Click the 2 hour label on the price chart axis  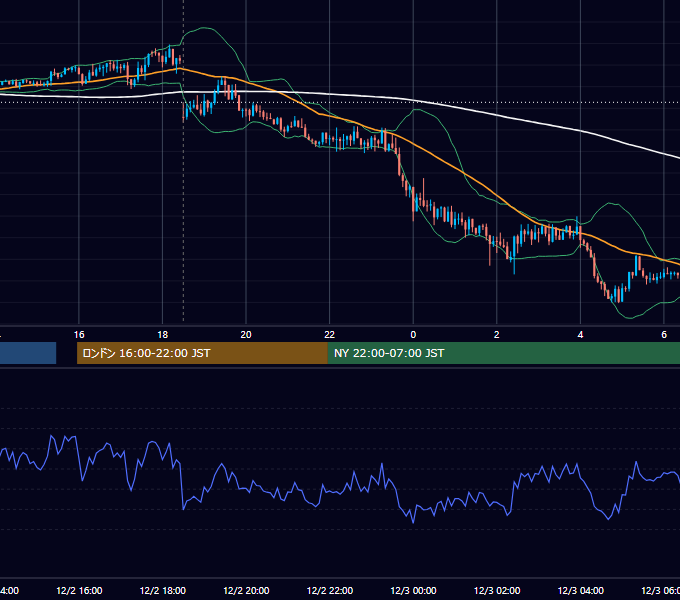pyautogui.click(x=497, y=335)
